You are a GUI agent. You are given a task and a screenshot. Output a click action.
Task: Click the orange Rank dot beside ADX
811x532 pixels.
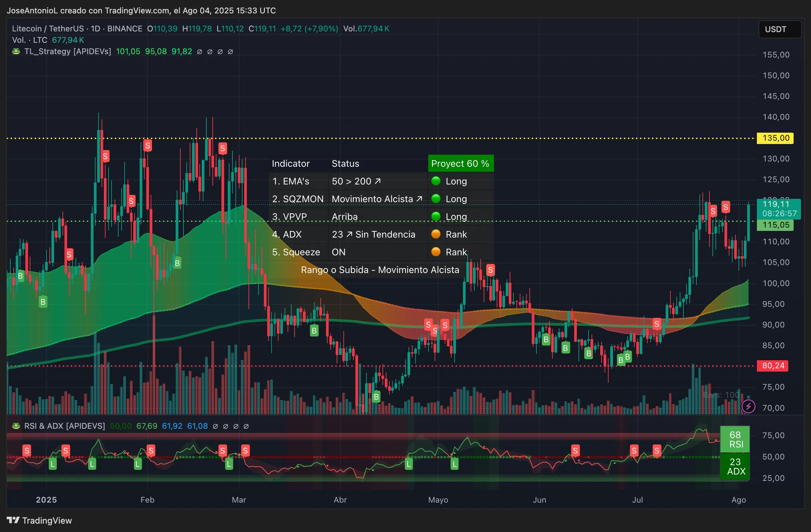click(436, 234)
